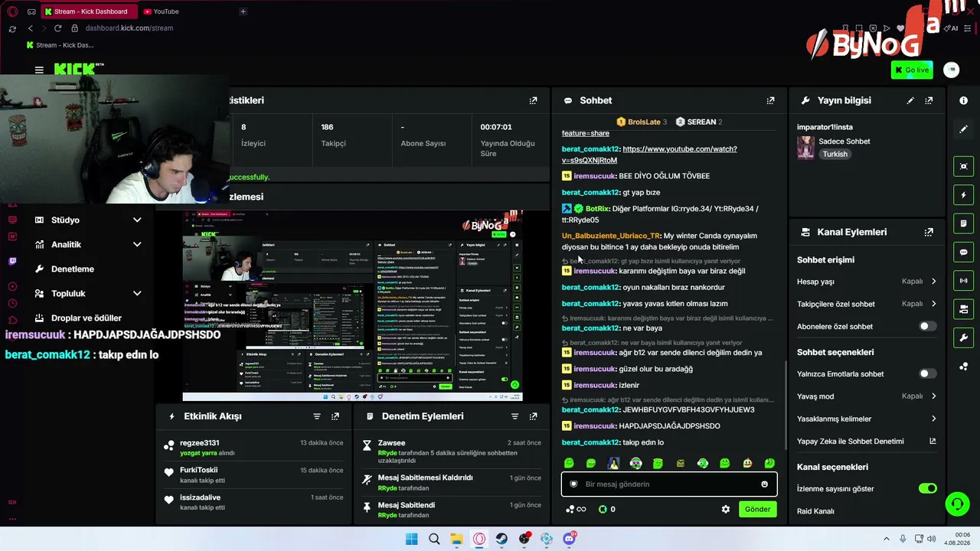Insert the first green Kick emote
This screenshot has width=980, height=551.
click(569, 463)
